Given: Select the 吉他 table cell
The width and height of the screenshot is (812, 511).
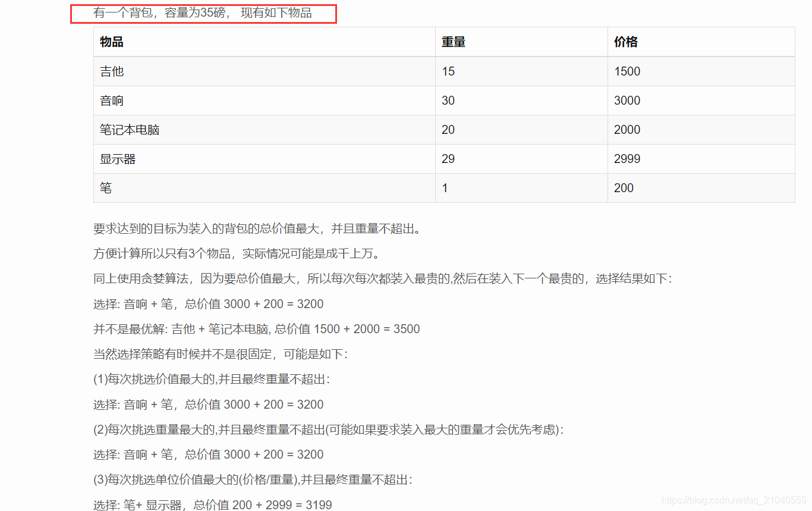Looking at the screenshot, I should [265, 71].
